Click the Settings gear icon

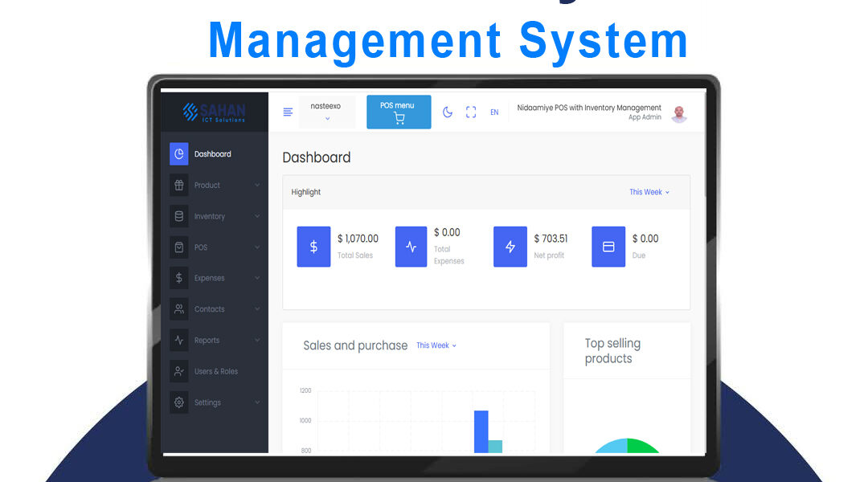coord(178,402)
